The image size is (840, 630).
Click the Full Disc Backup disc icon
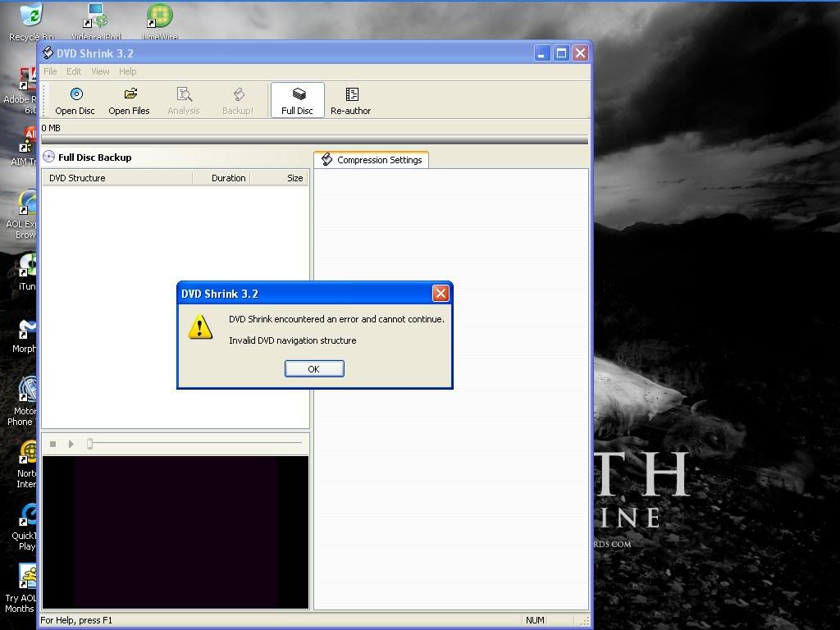(48, 157)
